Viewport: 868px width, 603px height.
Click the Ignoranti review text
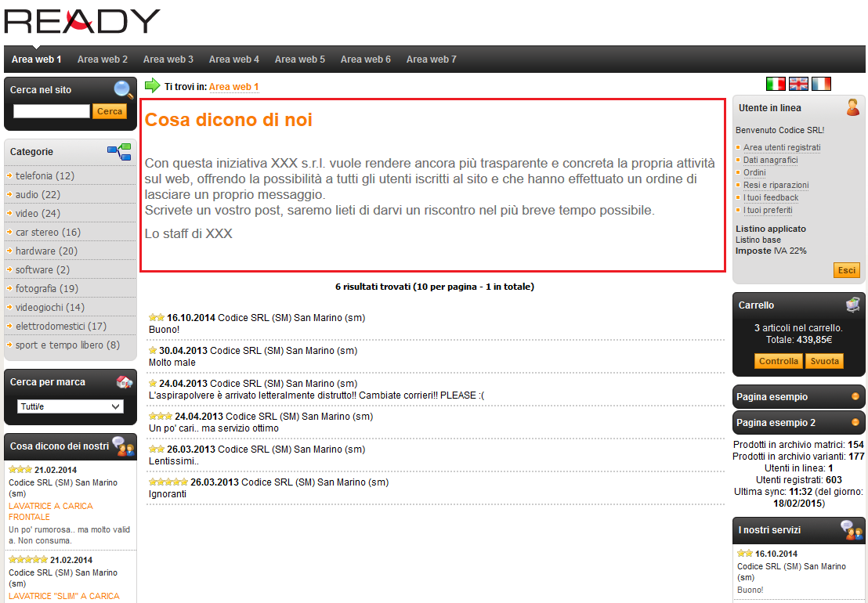pyautogui.click(x=167, y=494)
